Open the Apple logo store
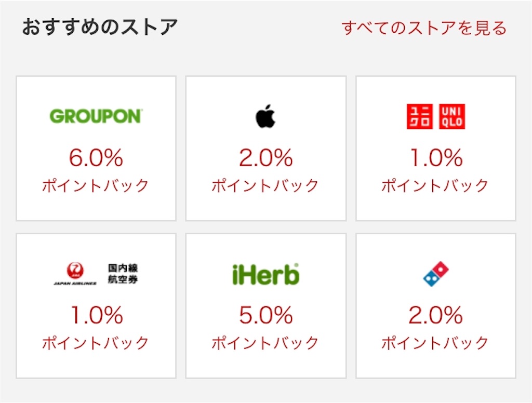 coord(265,116)
